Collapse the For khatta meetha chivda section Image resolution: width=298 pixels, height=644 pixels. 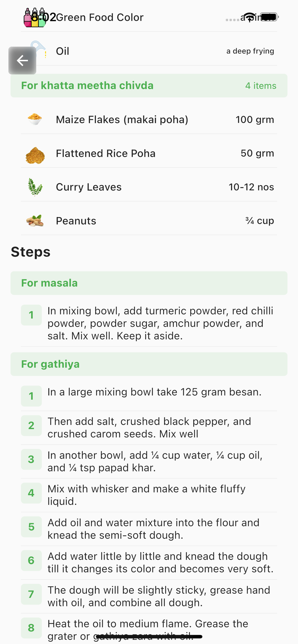(149, 86)
